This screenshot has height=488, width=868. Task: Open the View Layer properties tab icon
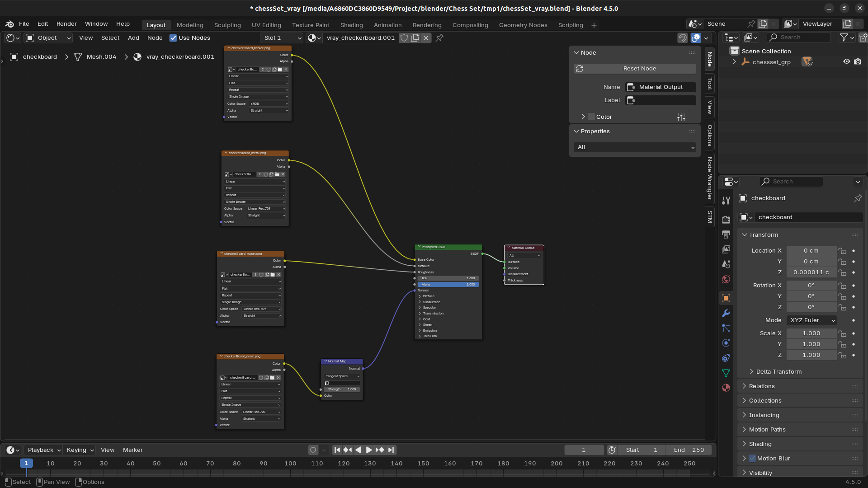pos(726,249)
